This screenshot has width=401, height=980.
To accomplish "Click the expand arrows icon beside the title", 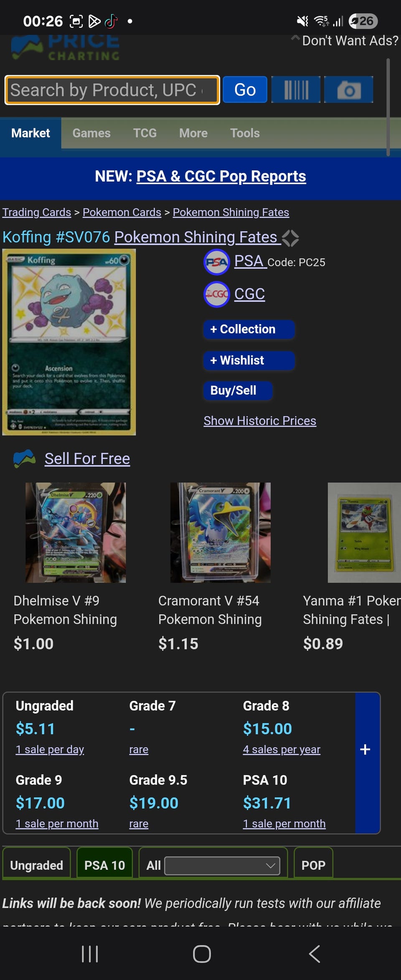I will pyautogui.click(x=290, y=238).
